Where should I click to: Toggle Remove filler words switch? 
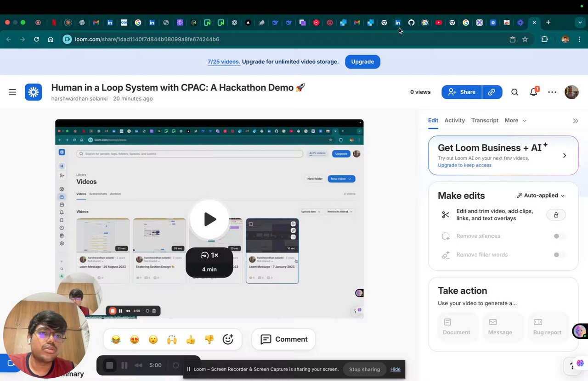[559, 255]
